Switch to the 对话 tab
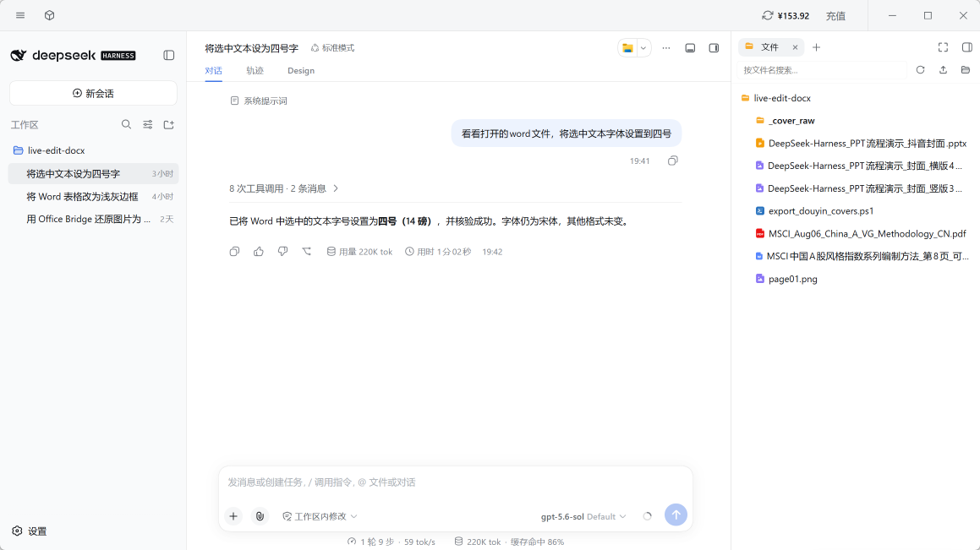The height and width of the screenshot is (550, 980). 214,70
